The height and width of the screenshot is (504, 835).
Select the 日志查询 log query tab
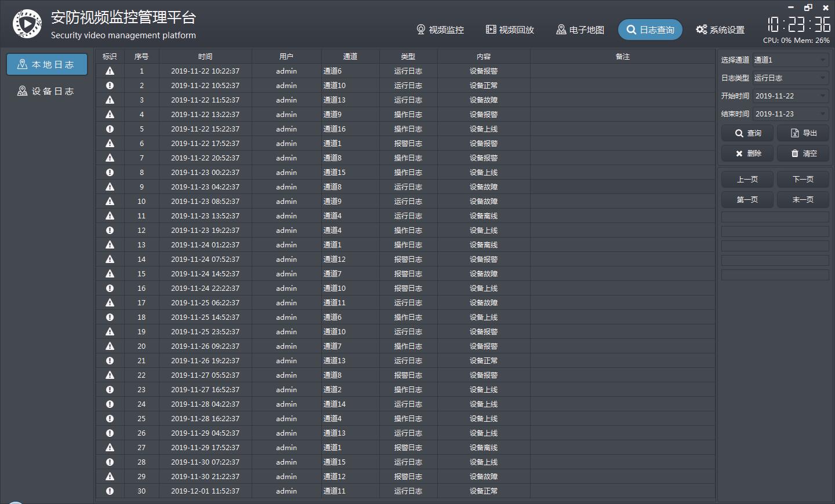(650, 30)
